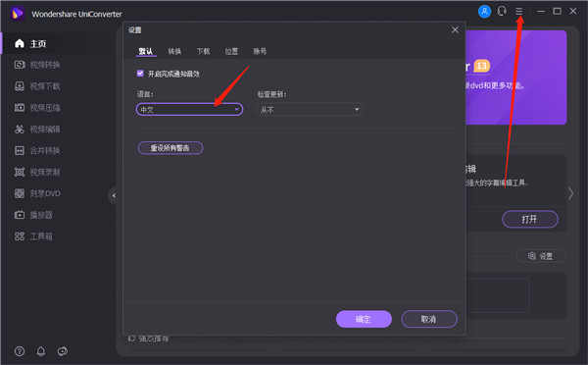The height and width of the screenshot is (365, 588).
Task: Click the customer support headset icon
Action: coord(502,11)
